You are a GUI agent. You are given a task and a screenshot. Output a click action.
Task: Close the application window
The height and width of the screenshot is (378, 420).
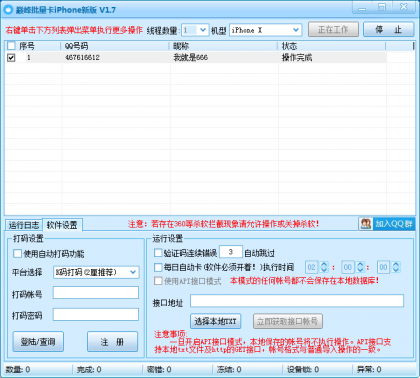404,7
